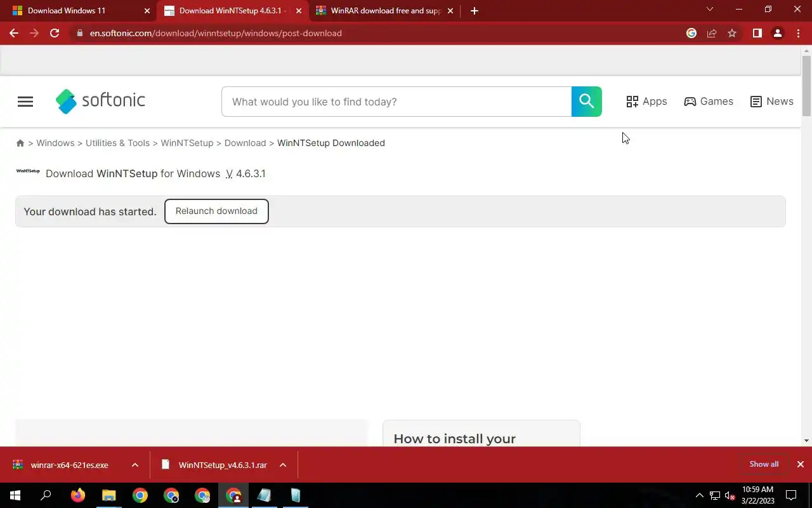Open the Softonic hamburger menu
The image size is (812, 508).
pos(25,102)
